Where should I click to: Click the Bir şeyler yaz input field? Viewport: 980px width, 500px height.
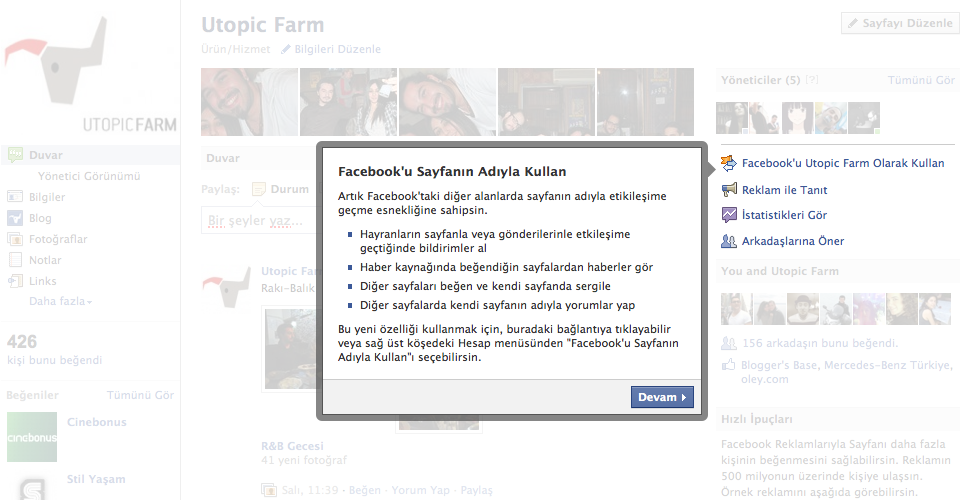259,221
